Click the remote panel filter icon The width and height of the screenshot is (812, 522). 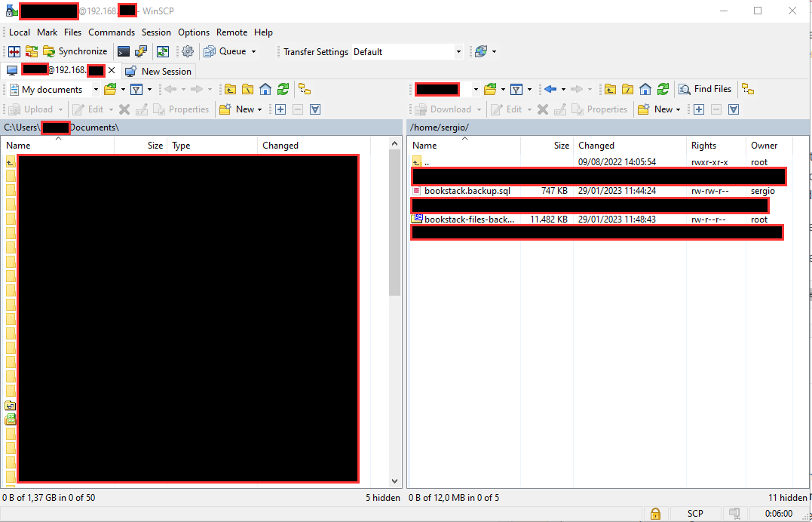(x=516, y=90)
